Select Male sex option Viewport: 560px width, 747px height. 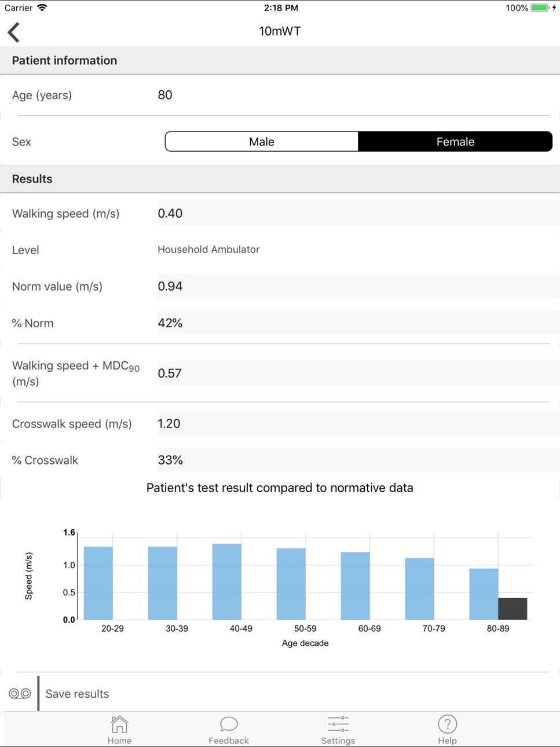point(262,141)
